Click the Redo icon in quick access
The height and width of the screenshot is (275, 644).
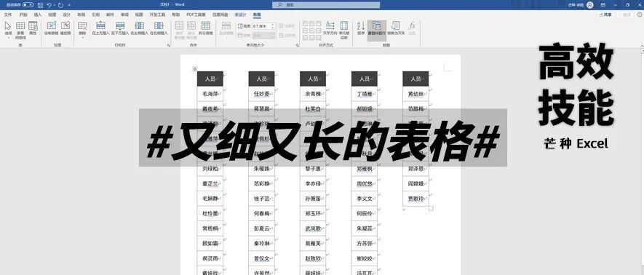click(61, 5)
